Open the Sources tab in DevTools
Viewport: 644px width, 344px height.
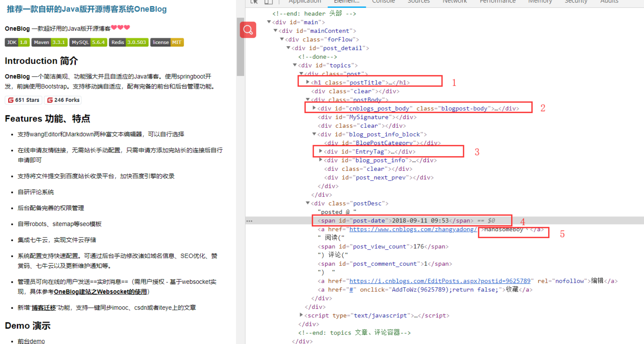pos(419,2)
